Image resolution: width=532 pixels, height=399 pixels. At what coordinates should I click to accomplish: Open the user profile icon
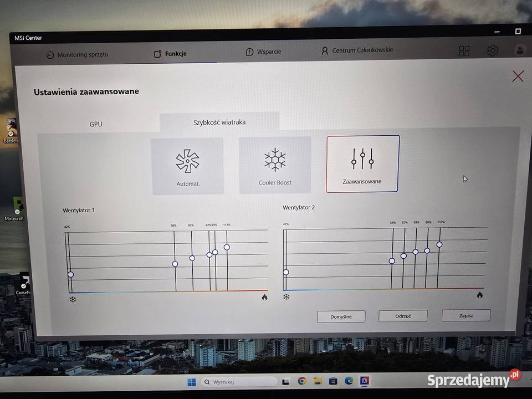point(519,50)
